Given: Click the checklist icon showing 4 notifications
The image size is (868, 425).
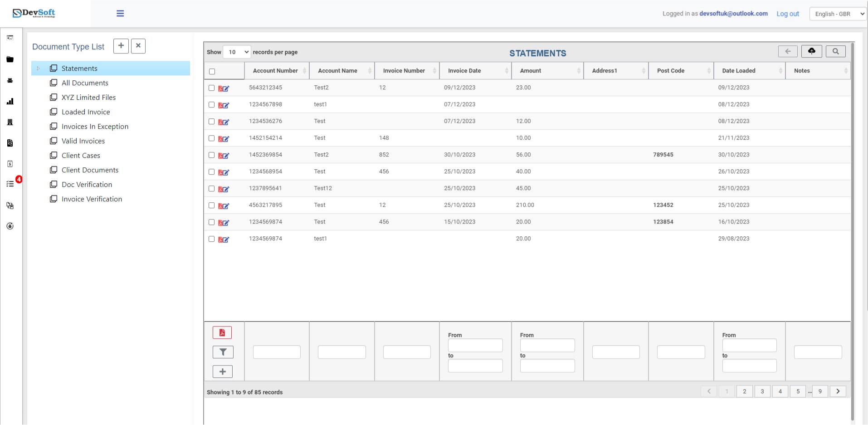Looking at the screenshot, I should point(10,183).
